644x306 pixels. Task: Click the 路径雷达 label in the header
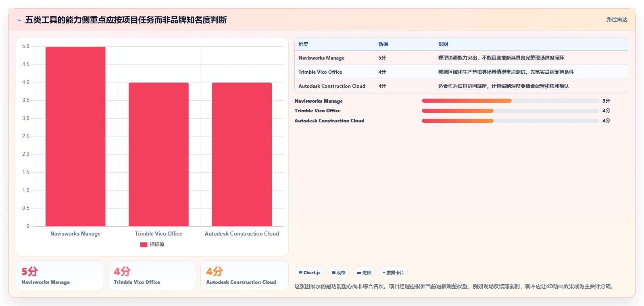tap(617, 19)
